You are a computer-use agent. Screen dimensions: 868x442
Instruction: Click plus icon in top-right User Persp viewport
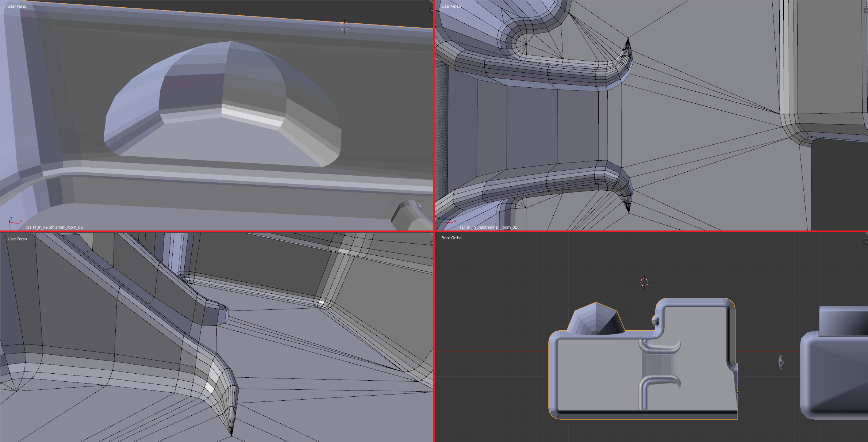[865, 11]
